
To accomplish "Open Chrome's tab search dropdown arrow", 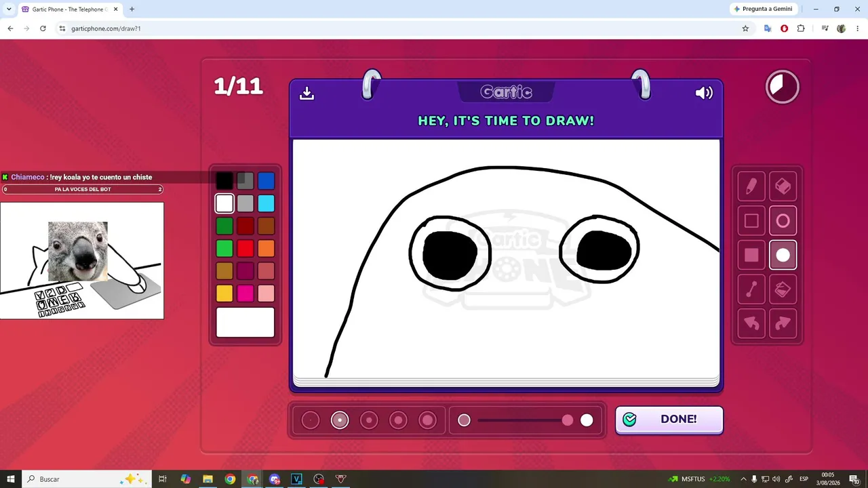I will click(x=9, y=9).
